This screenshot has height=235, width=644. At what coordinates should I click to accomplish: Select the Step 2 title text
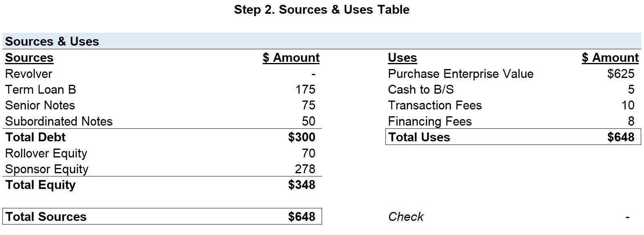(x=322, y=10)
